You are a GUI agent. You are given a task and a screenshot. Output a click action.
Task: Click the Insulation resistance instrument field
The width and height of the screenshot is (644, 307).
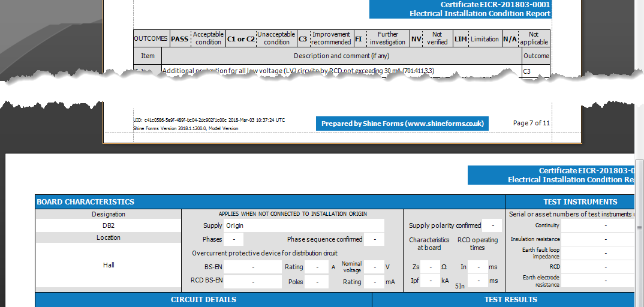pos(597,239)
